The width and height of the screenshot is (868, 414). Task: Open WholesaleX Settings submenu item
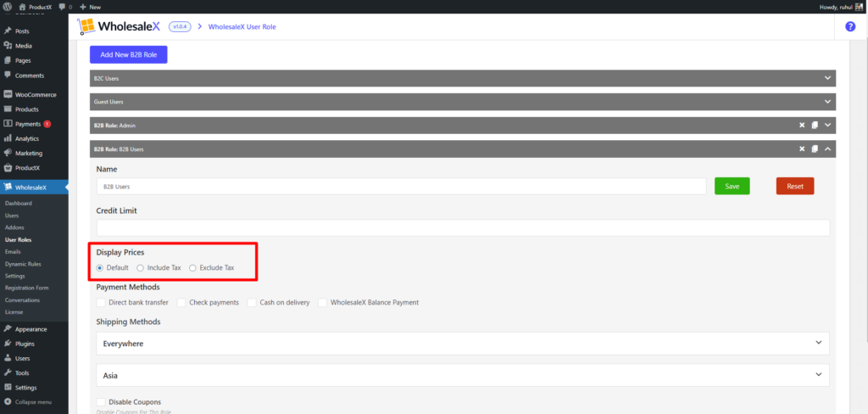point(15,276)
